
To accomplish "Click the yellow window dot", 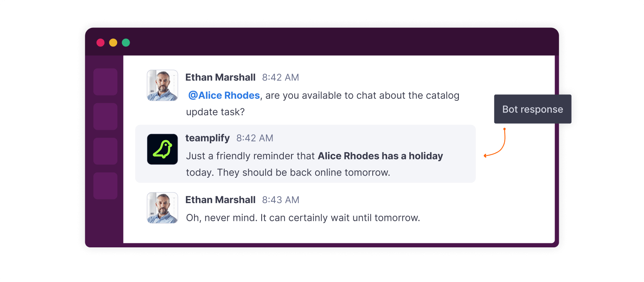I will (x=113, y=43).
